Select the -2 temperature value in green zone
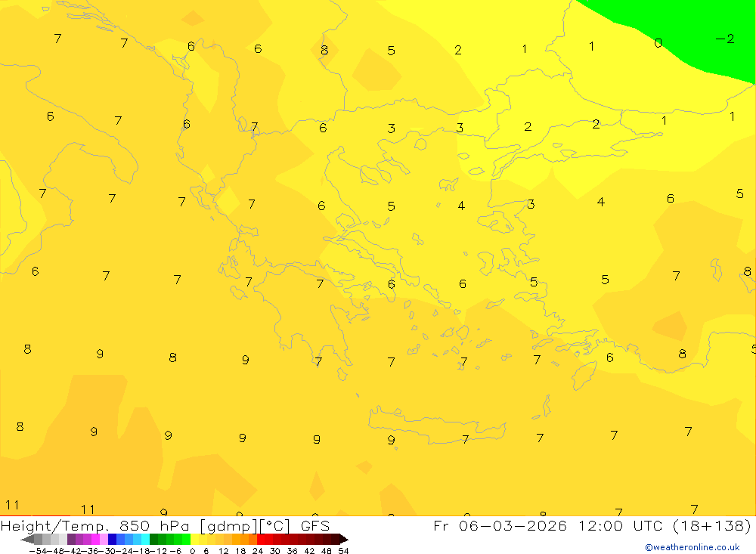 [725, 39]
